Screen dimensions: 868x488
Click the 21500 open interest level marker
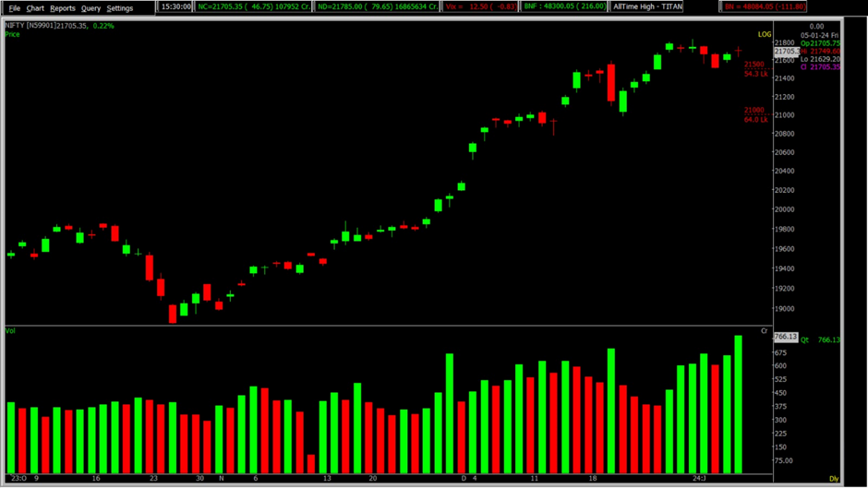(x=755, y=65)
